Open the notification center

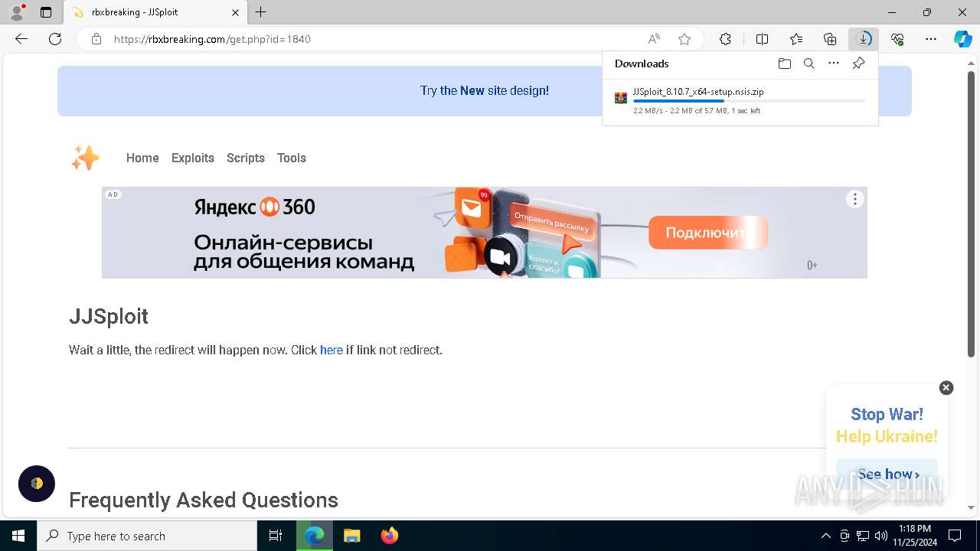tap(955, 536)
